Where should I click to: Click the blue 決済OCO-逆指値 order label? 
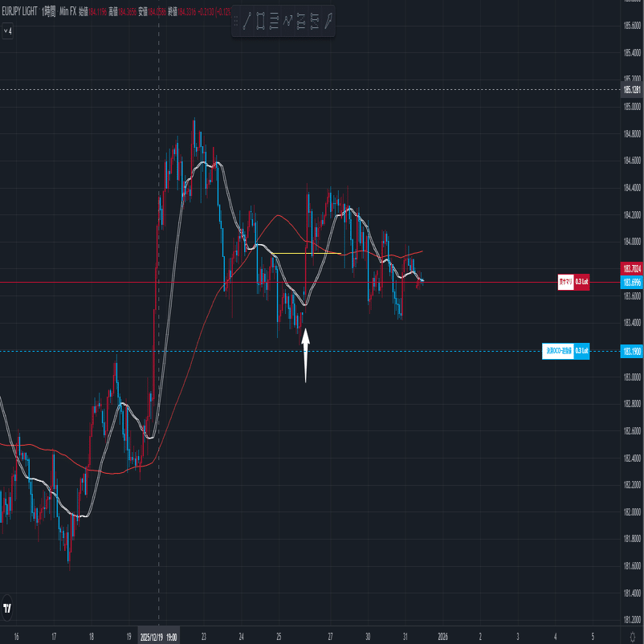click(560, 352)
